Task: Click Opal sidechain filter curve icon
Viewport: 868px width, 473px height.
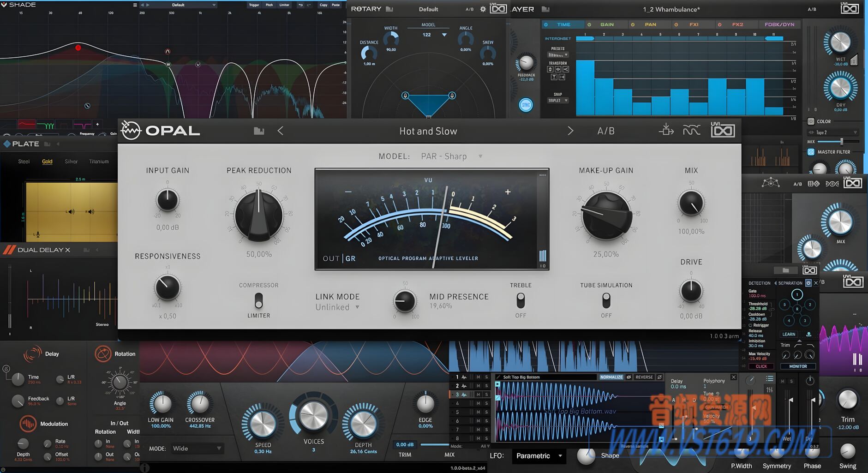Action: [691, 131]
